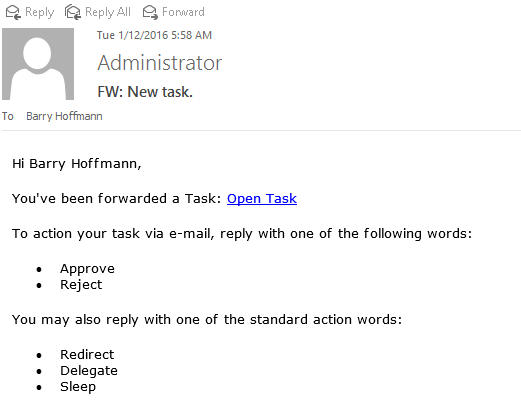521x410 pixels.
Task: Click the Delegate action word
Action: [89, 371]
